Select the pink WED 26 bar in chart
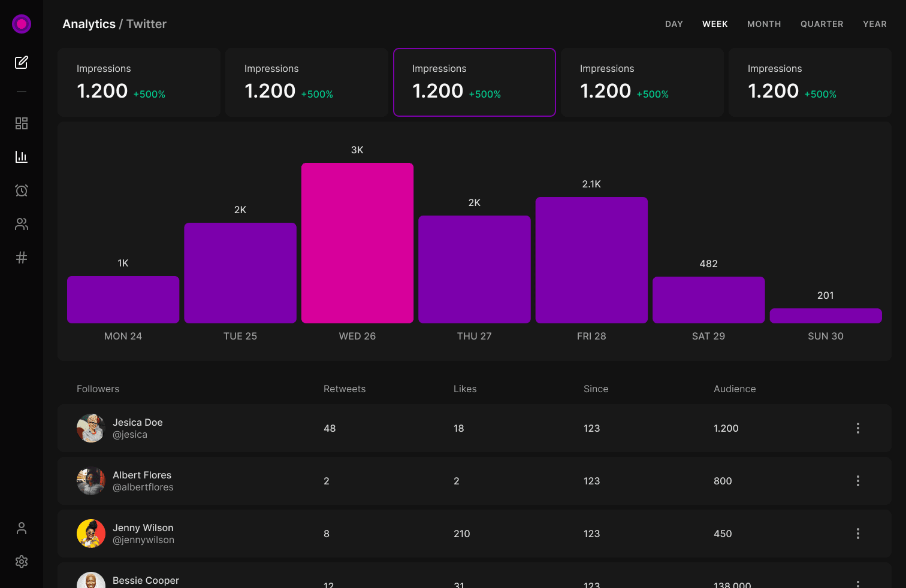 (x=357, y=243)
